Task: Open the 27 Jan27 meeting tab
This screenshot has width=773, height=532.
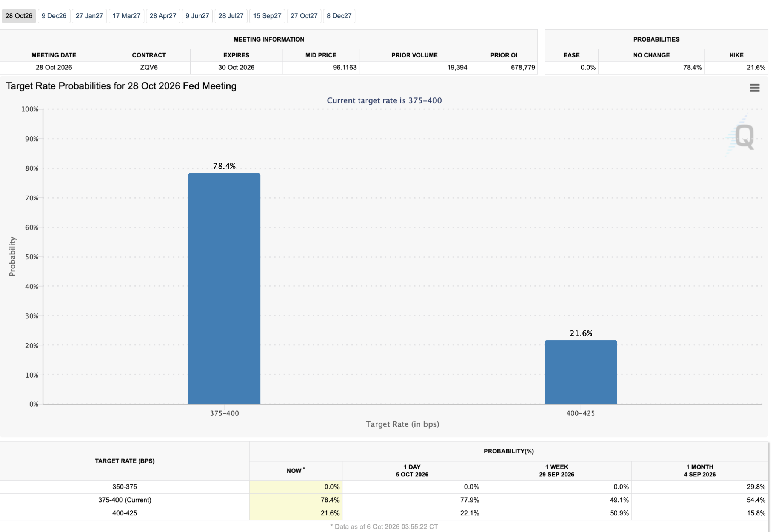Action: tap(89, 16)
